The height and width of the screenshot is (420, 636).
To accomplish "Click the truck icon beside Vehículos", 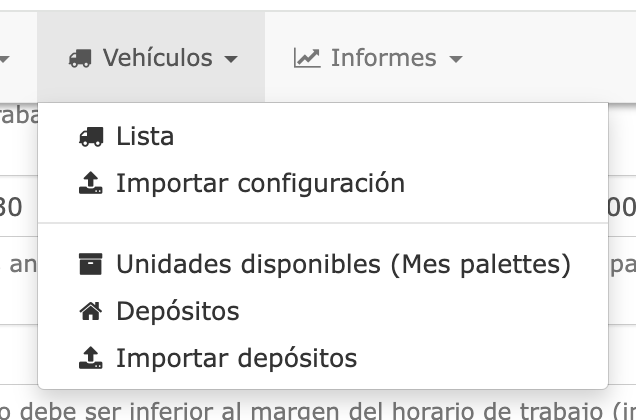I will tap(80, 59).
